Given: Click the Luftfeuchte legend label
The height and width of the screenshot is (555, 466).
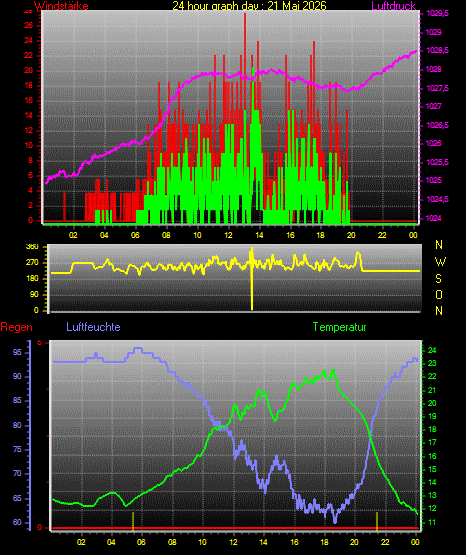Looking at the screenshot, I should pyautogui.click(x=93, y=327).
